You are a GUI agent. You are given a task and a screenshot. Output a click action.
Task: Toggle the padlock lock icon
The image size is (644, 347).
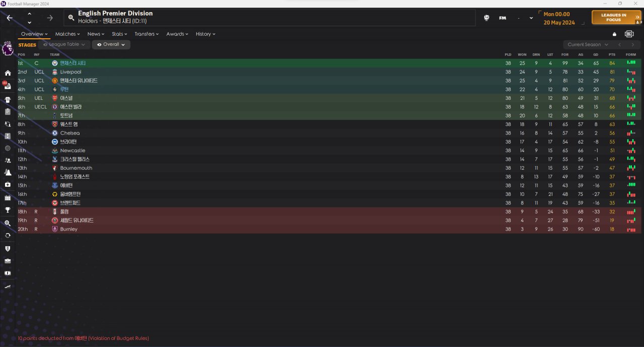pos(614,34)
